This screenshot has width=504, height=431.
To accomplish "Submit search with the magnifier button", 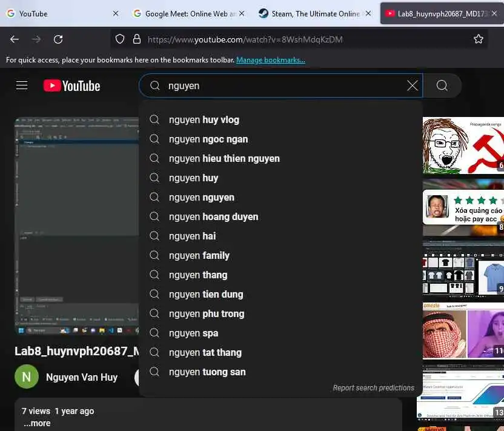I will [x=442, y=85].
